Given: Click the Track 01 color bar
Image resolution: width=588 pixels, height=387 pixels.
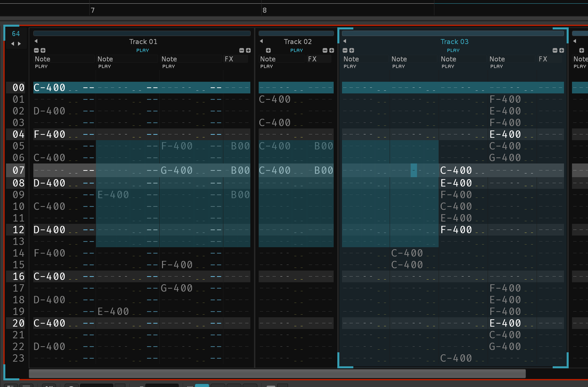Looking at the screenshot, I should [x=142, y=33].
